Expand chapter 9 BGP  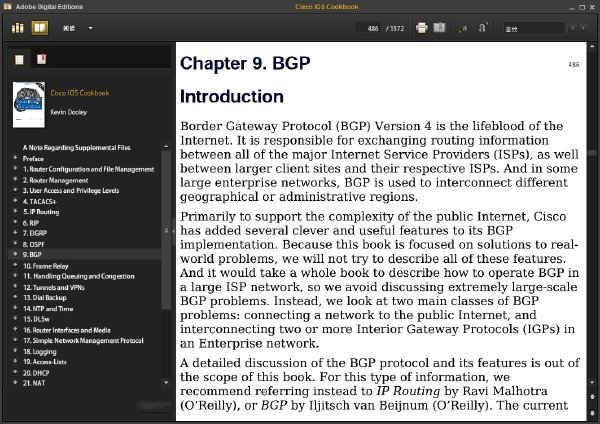(x=15, y=254)
